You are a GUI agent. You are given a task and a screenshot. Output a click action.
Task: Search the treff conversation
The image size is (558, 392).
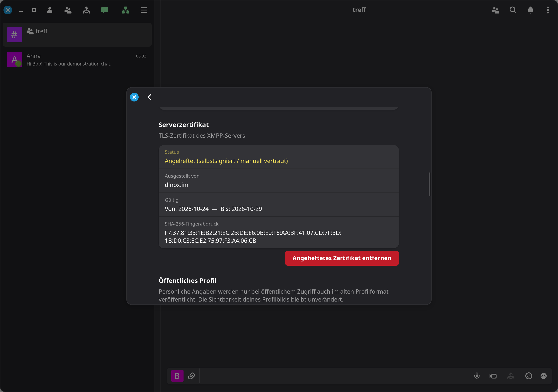513,10
